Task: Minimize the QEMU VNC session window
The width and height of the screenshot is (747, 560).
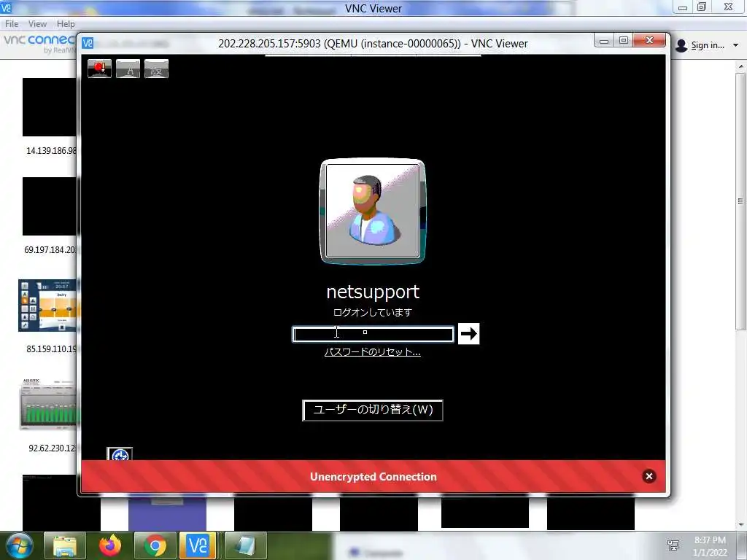Action: [603, 41]
